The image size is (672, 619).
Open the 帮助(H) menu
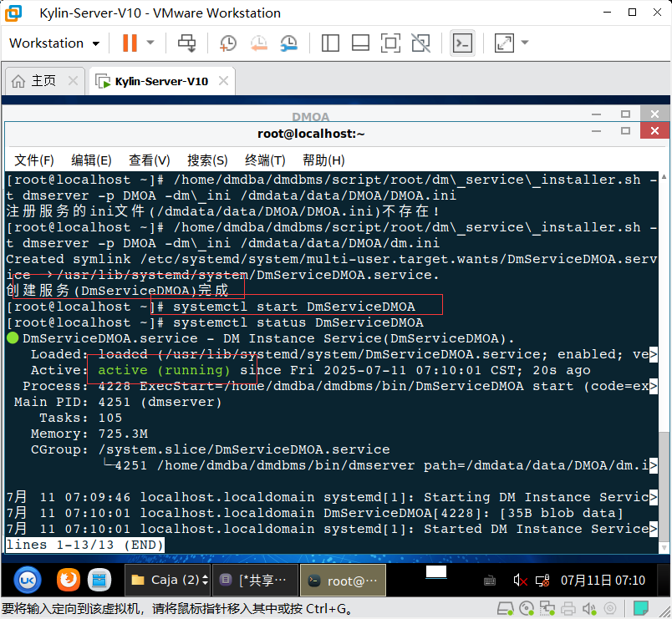pos(323,160)
